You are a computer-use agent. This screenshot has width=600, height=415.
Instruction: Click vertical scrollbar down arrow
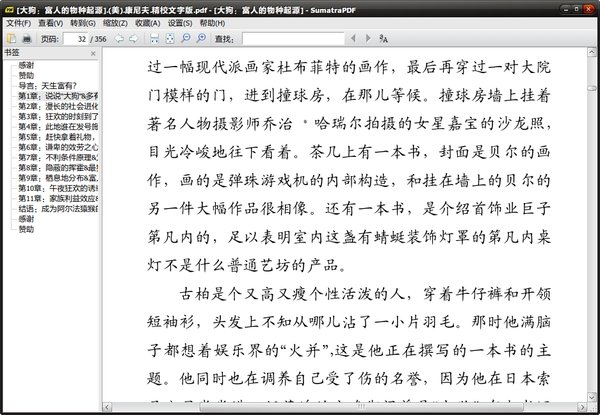tap(592, 397)
